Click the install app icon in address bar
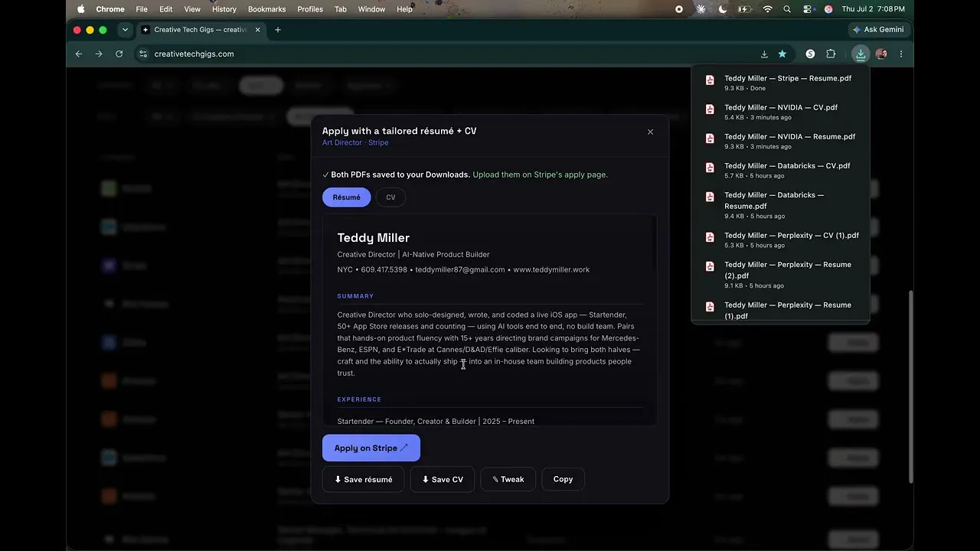This screenshot has height=551, width=980. [764, 54]
